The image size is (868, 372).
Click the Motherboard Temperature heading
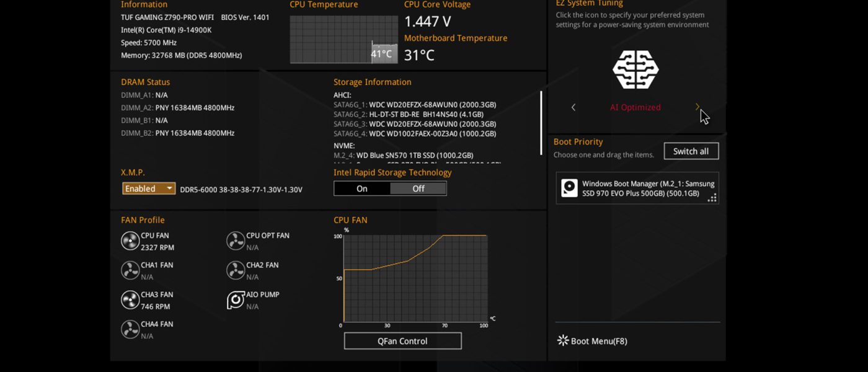click(x=456, y=38)
